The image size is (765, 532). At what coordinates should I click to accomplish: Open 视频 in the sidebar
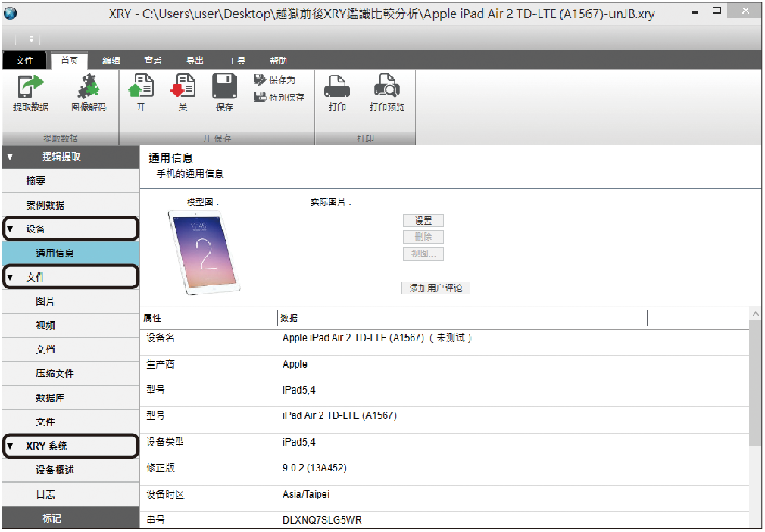(70, 325)
